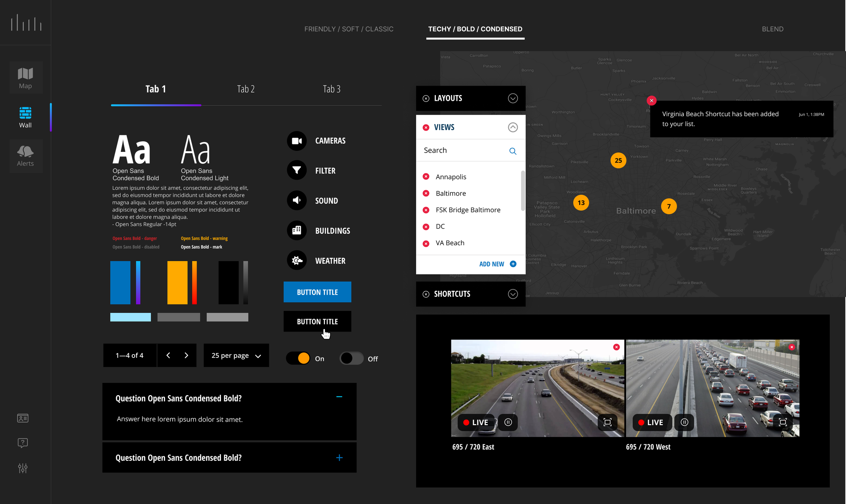Expand fullscreen on 695 / 720 East feed

tap(607, 422)
